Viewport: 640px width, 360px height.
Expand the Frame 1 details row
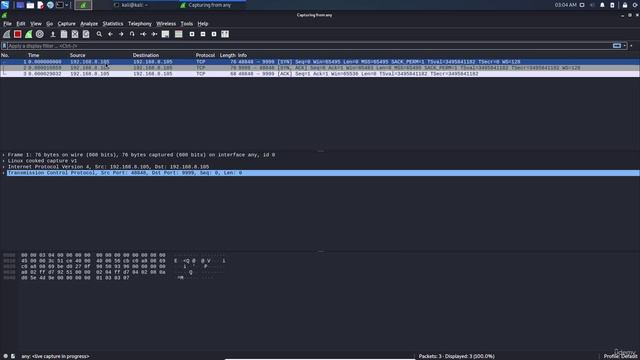(x=4, y=155)
